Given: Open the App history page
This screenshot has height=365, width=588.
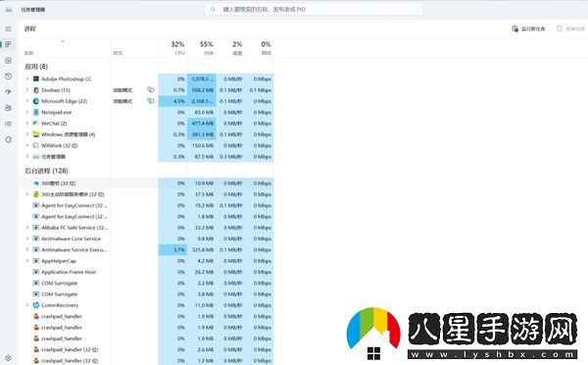Looking at the screenshot, I should [x=8, y=77].
